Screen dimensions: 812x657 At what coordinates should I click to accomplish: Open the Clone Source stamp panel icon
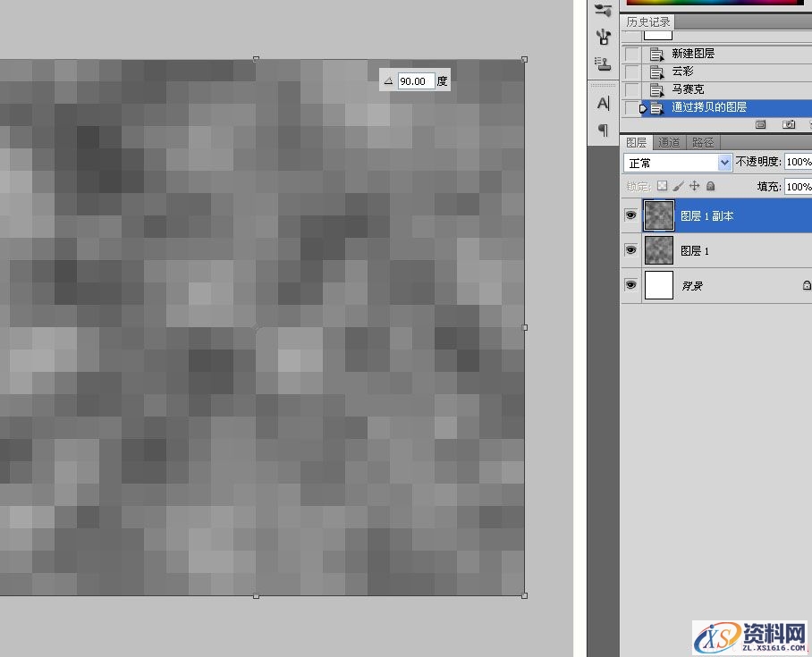click(x=603, y=63)
